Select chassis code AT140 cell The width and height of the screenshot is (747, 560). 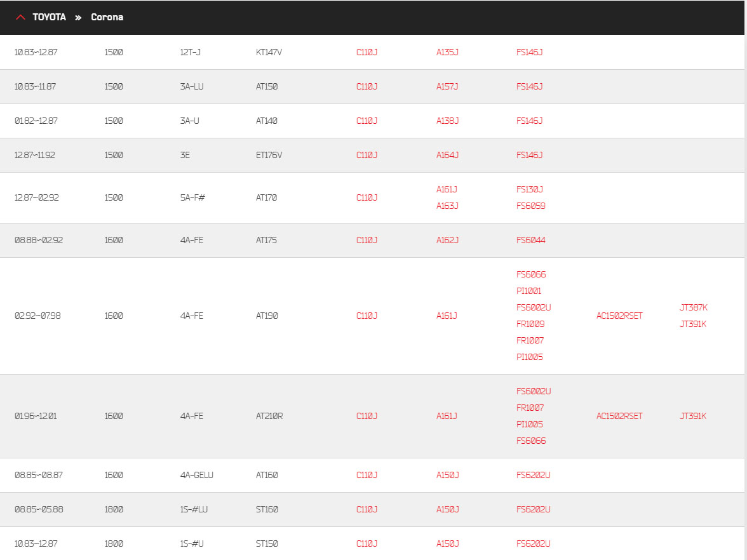267,121
